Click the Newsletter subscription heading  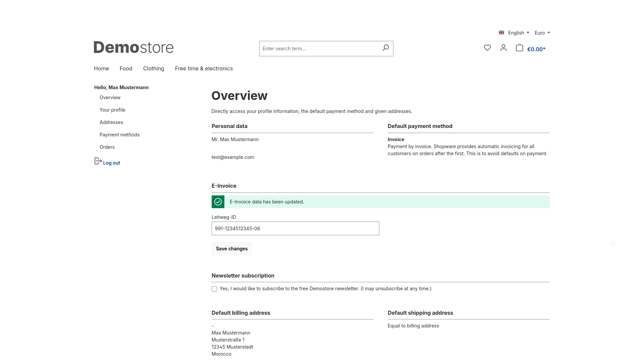[243, 276]
